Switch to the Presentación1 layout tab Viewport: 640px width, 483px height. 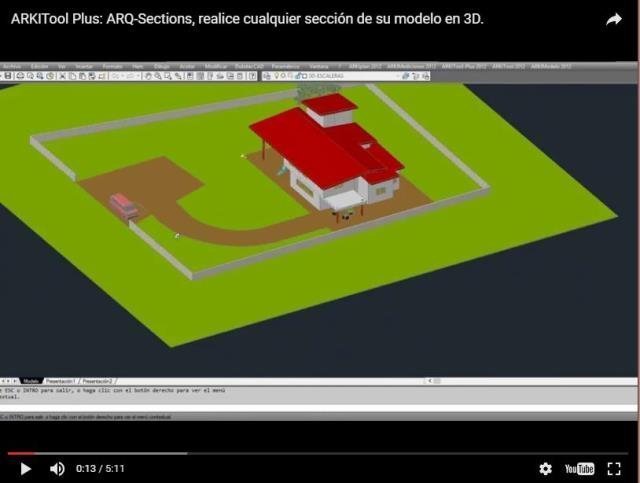[x=60, y=381]
